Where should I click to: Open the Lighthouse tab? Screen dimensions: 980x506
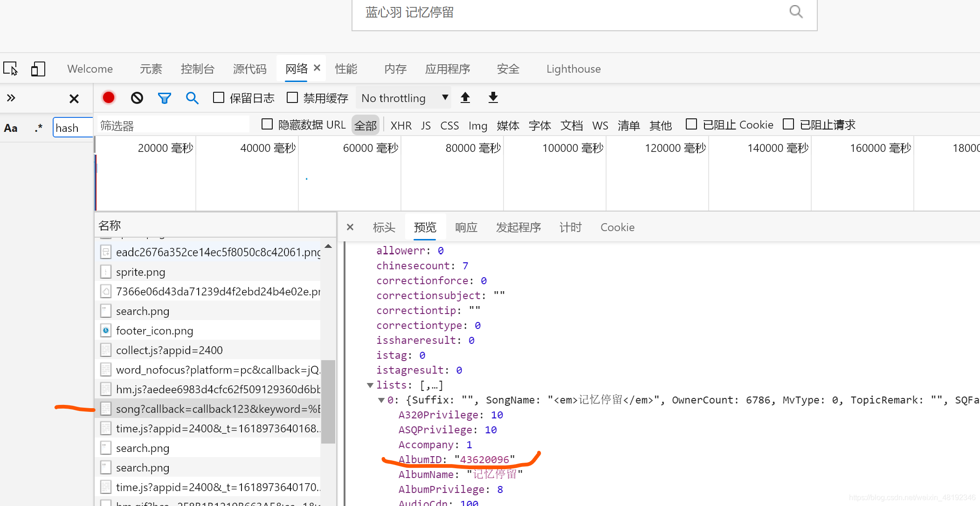point(573,69)
